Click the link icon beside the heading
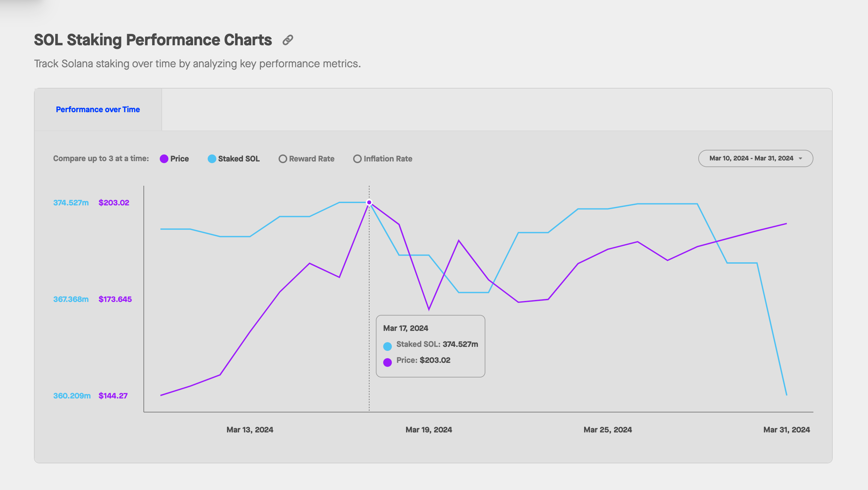The height and width of the screenshot is (490, 868). click(x=288, y=40)
